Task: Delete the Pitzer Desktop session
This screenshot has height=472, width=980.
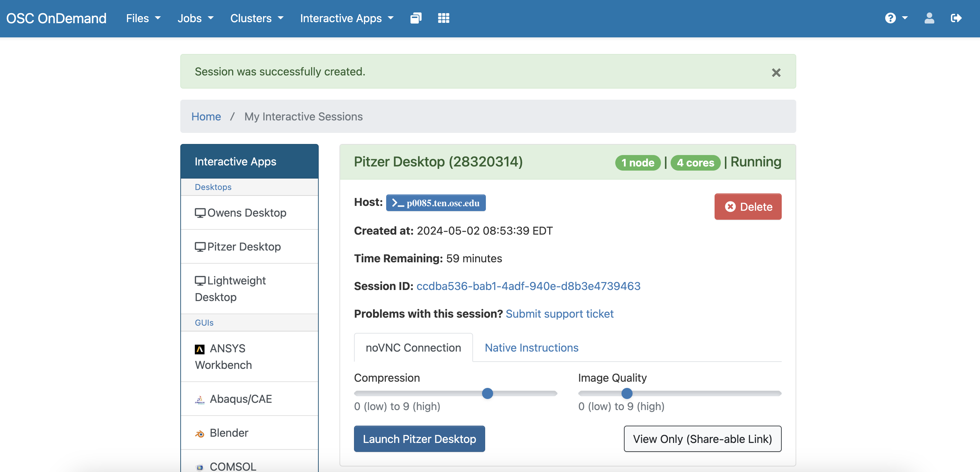Action: click(x=747, y=207)
